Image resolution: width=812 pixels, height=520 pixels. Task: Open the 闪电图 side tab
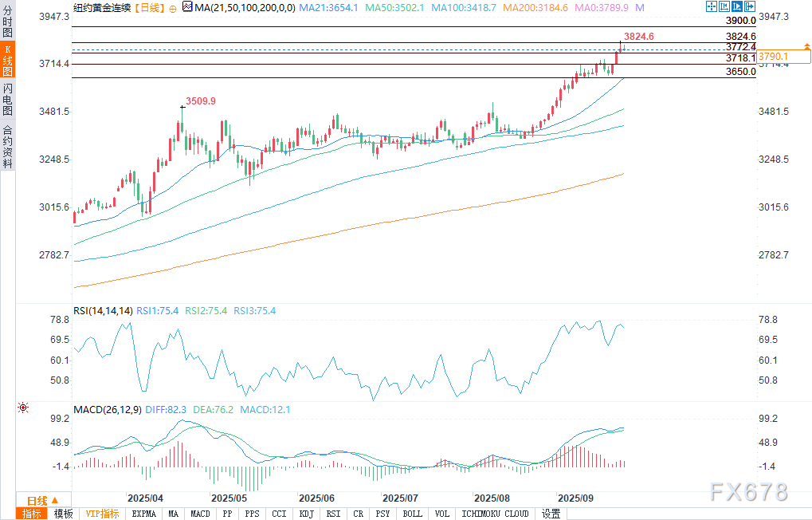coord(7,99)
